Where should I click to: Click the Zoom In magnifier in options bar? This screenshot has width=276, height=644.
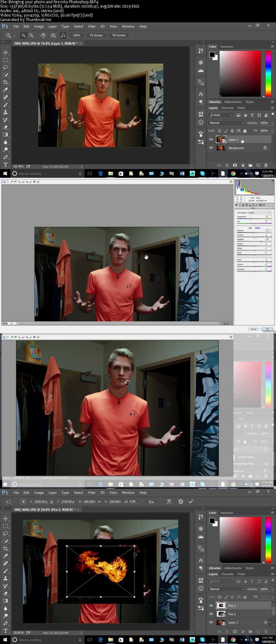(x=24, y=35)
